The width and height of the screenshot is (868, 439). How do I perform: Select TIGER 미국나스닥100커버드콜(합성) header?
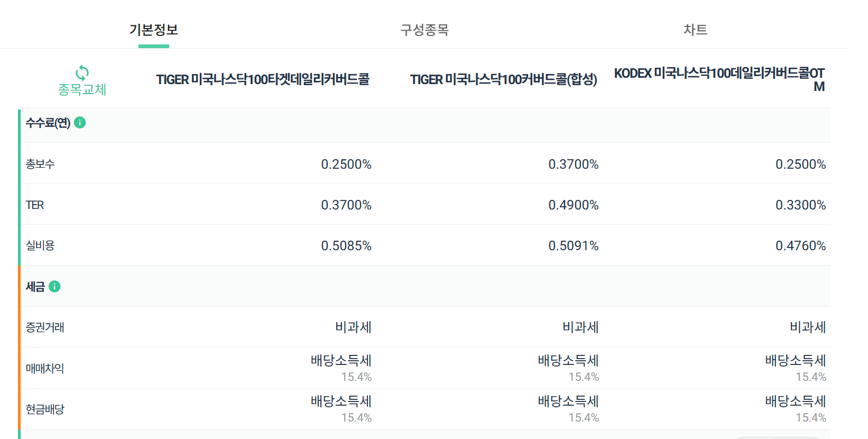pyautogui.click(x=503, y=79)
